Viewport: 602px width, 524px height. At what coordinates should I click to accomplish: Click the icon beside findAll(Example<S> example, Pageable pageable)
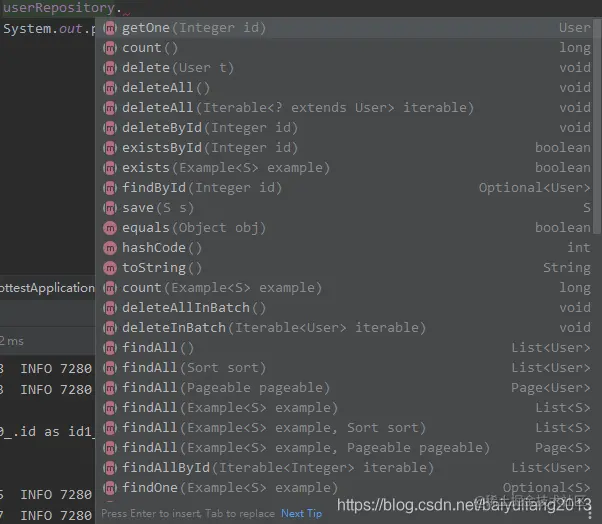coord(110,448)
